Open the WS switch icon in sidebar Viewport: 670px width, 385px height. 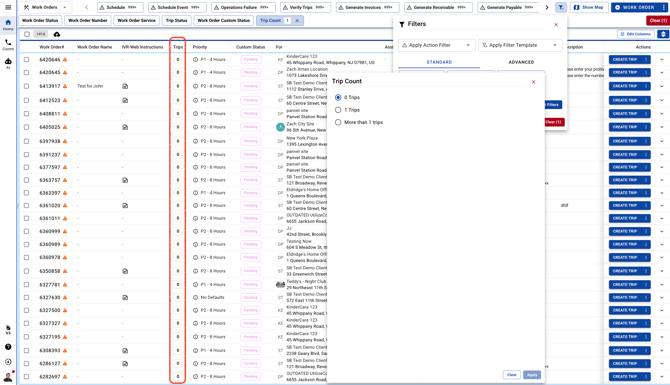click(x=8, y=329)
